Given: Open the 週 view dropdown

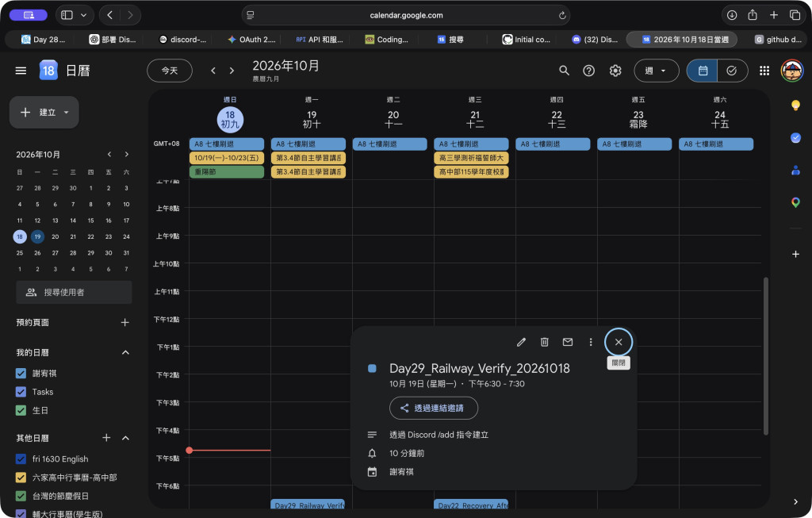Looking at the screenshot, I should (656, 71).
